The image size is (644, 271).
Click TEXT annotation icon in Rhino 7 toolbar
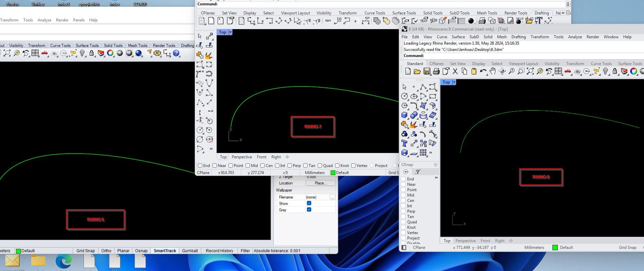pos(328,21)
